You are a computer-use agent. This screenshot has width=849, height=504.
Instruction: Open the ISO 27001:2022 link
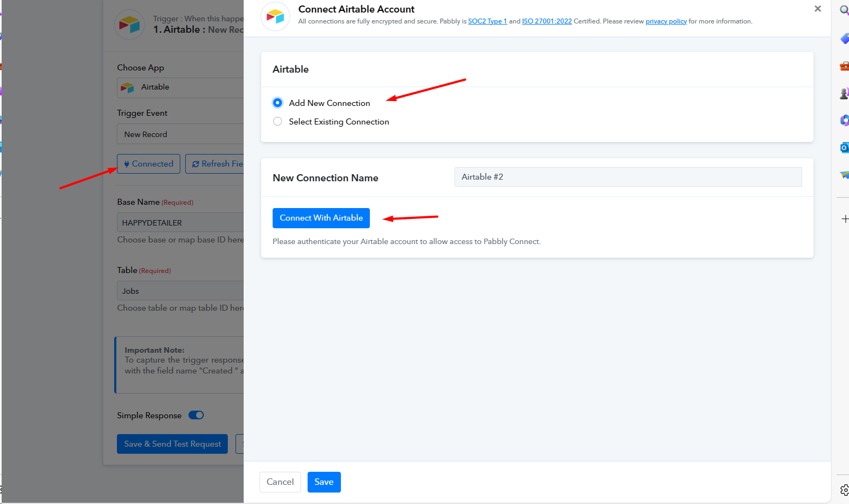pyautogui.click(x=547, y=21)
